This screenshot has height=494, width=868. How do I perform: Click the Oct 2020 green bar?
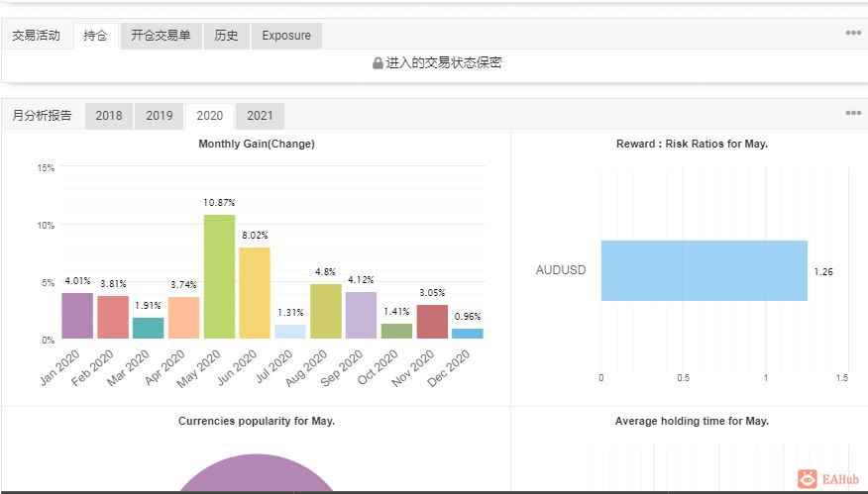pyautogui.click(x=396, y=331)
